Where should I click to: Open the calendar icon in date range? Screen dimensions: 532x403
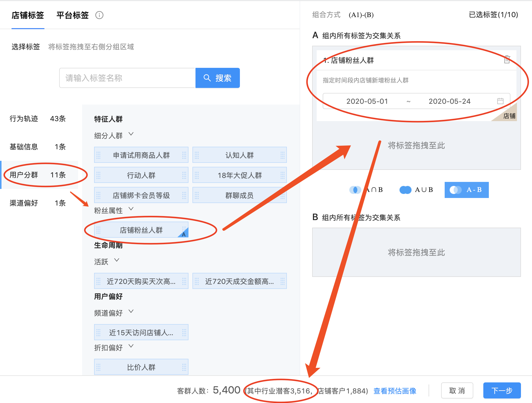pyautogui.click(x=500, y=101)
